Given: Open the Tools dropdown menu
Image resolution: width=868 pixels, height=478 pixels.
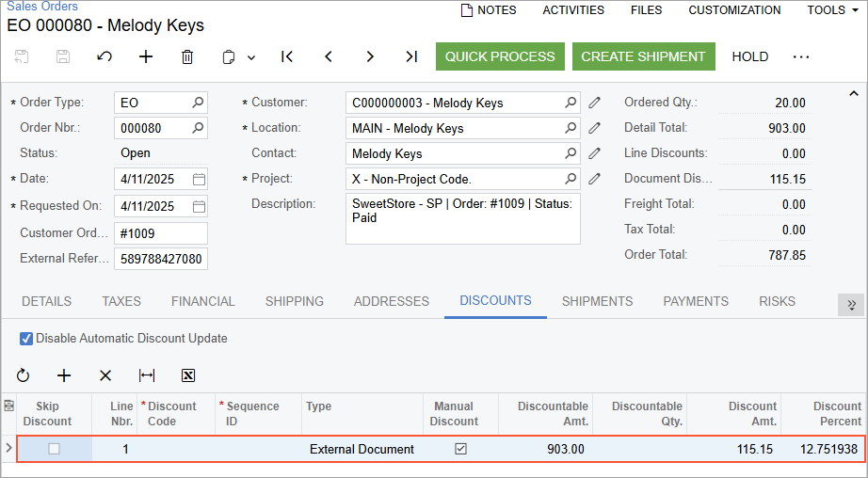Looking at the screenshot, I should pyautogui.click(x=832, y=10).
